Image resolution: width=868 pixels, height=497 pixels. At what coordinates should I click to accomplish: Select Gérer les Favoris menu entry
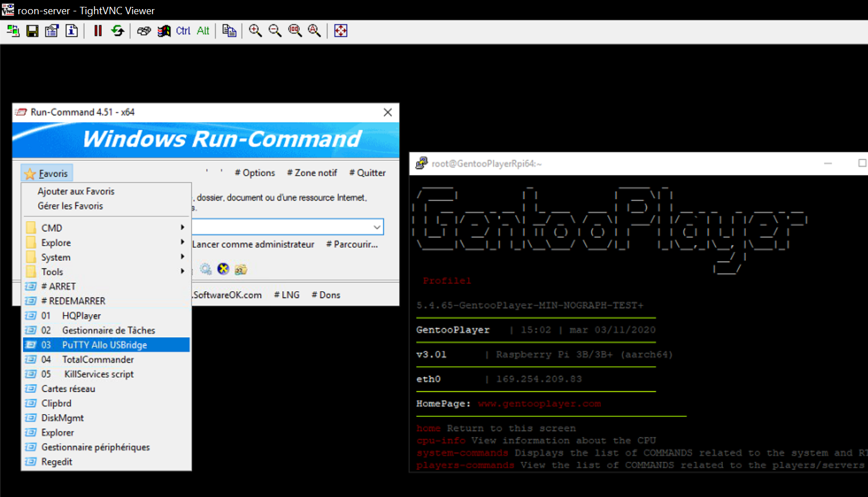[x=70, y=206]
